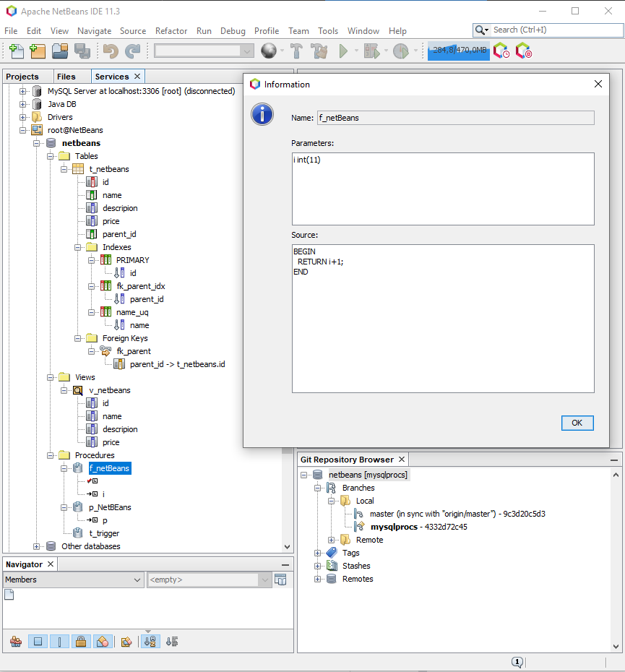Open the Refactor menu
Screen dimensions: 625x672
[x=171, y=31]
